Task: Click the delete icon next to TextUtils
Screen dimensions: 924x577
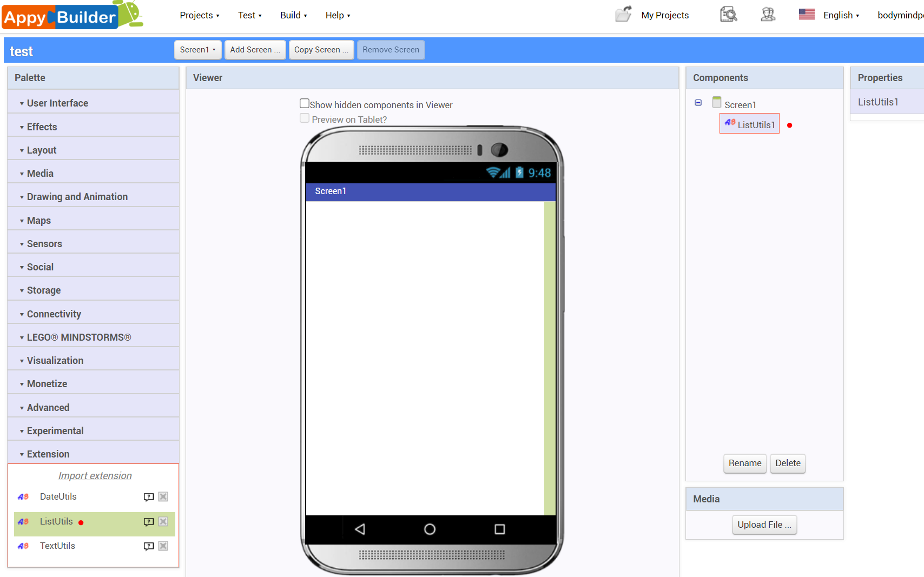Action: tap(163, 546)
